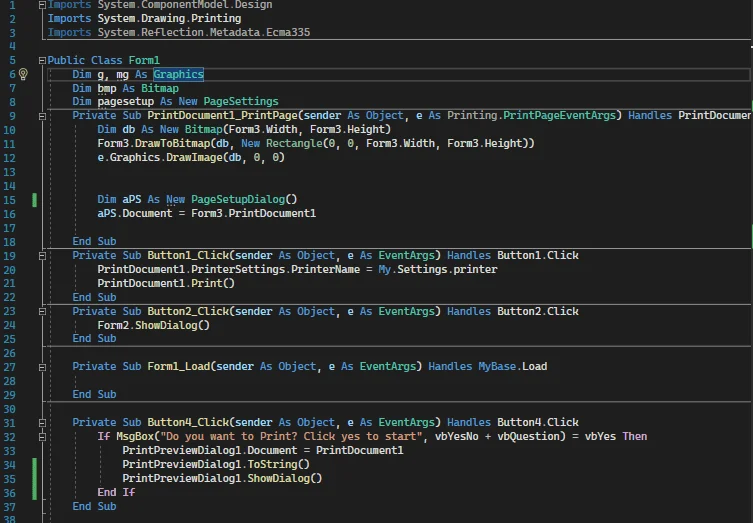The image size is (753, 523).
Task: Click e.Graphics.DrawImage statement on line 12
Action: (x=191, y=158)
